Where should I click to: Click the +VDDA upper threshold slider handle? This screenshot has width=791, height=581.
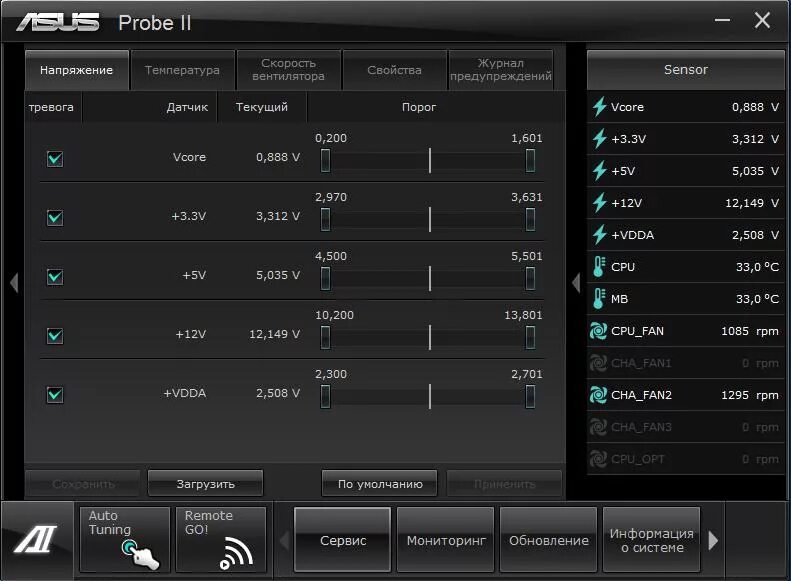pos(530,396)
